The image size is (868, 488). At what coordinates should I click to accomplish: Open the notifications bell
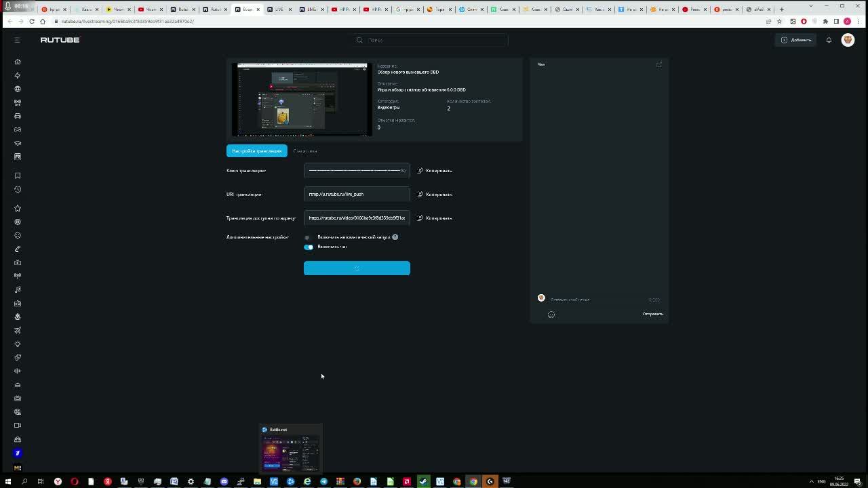(x=829, y=40)
